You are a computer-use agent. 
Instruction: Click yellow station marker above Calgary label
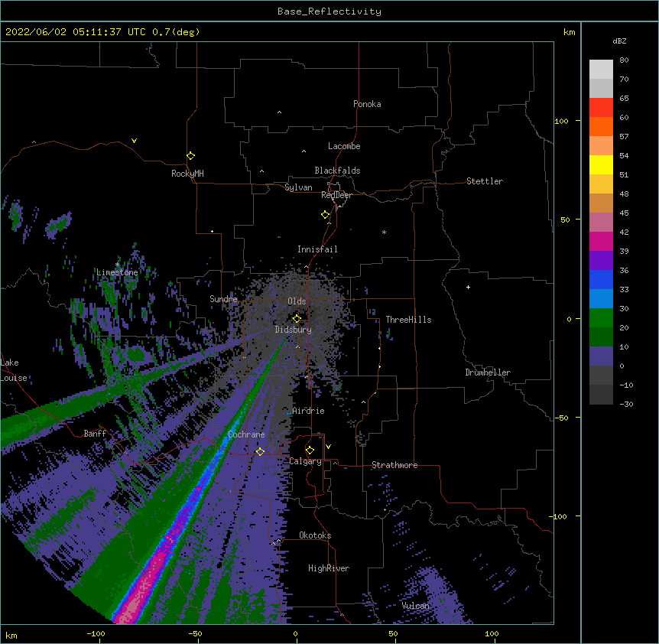click(x=310, y=450)
